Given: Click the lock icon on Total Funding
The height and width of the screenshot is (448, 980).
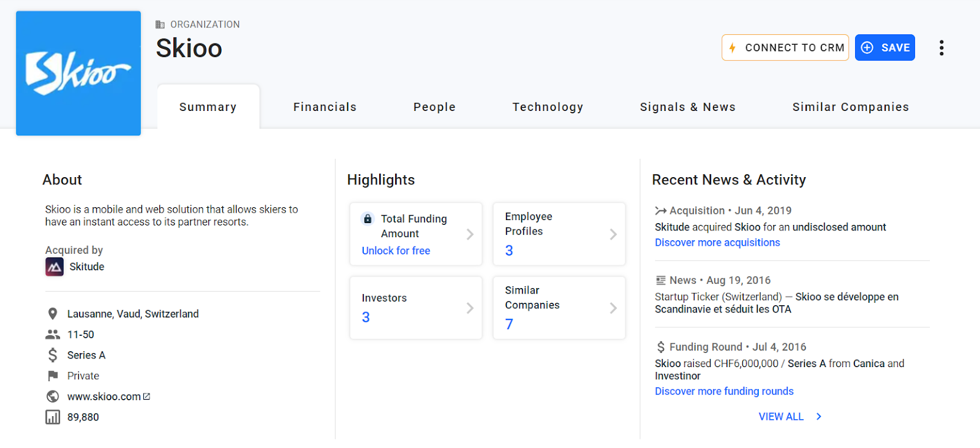Looking at the screenshot, I should point(367,219).
